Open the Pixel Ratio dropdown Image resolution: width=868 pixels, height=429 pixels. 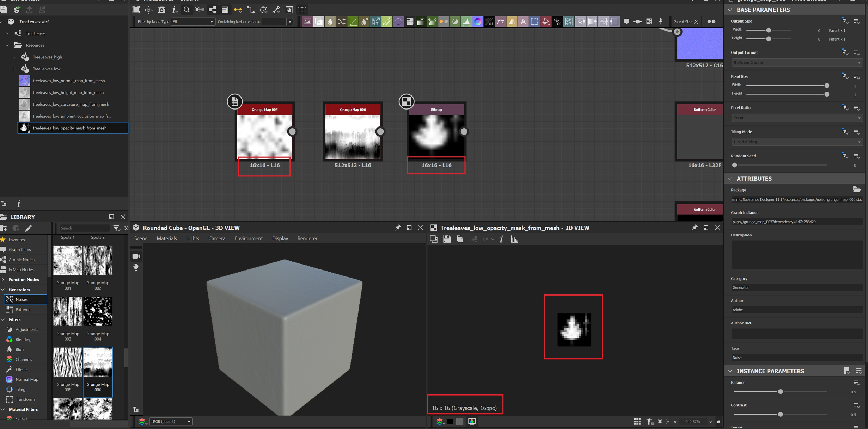[x=797, y=118]
